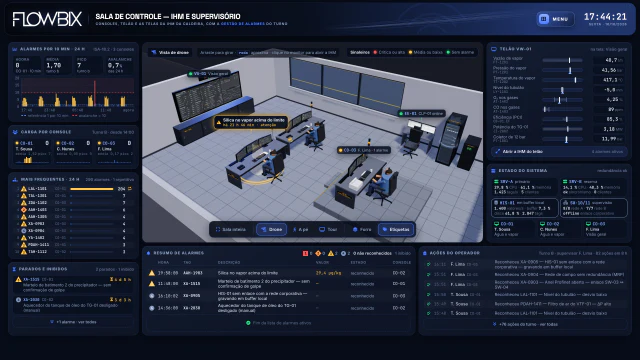Switch to Sala inteira view
Image resolution: width=640 pixels, height=360 pixels.
point(231,229)
